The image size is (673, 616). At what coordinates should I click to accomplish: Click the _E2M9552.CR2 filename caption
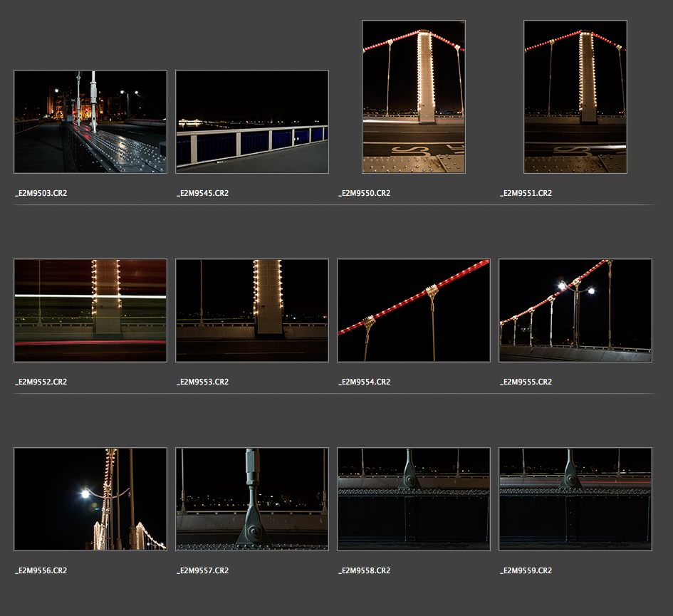tap(41, 382)
